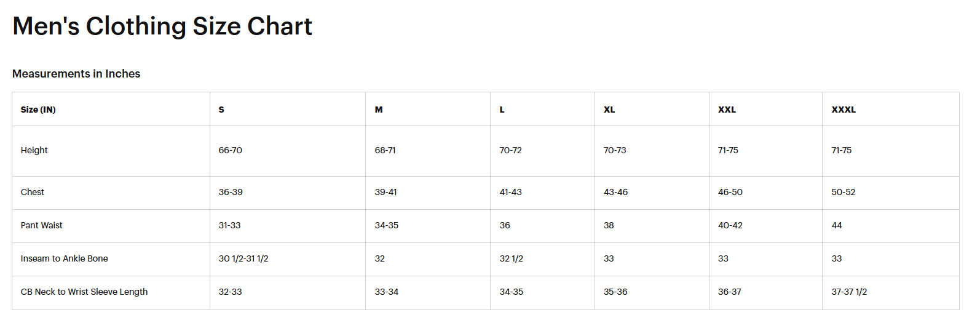Click the XL column header
The height and width of the screenshot is (320, 980).
tap(609, 110)
